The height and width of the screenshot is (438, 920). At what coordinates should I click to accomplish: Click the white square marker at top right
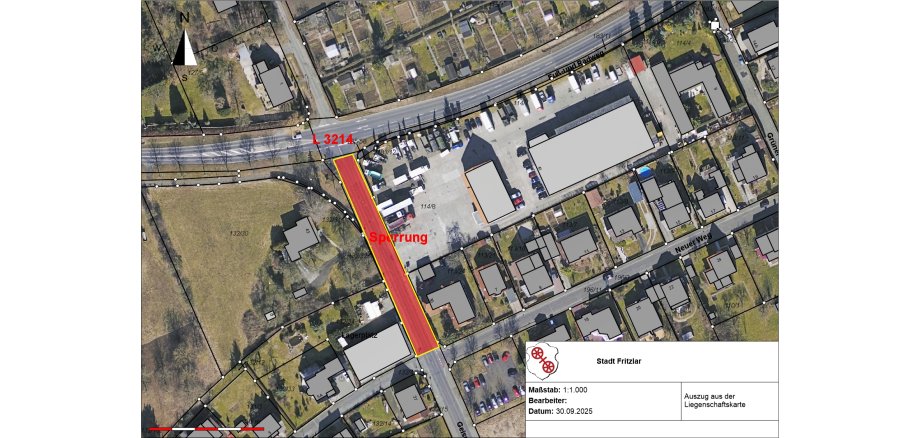coord(715,25)
